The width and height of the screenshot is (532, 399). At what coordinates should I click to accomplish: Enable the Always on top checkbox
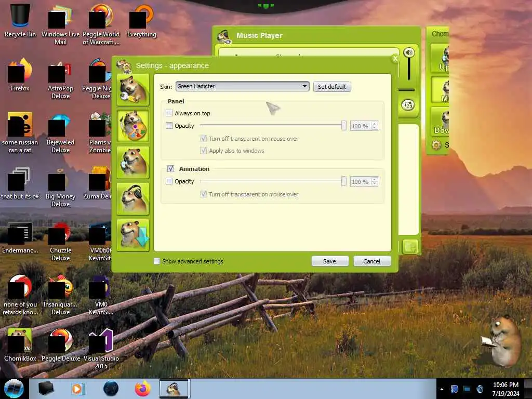click(x=169, y=113)
